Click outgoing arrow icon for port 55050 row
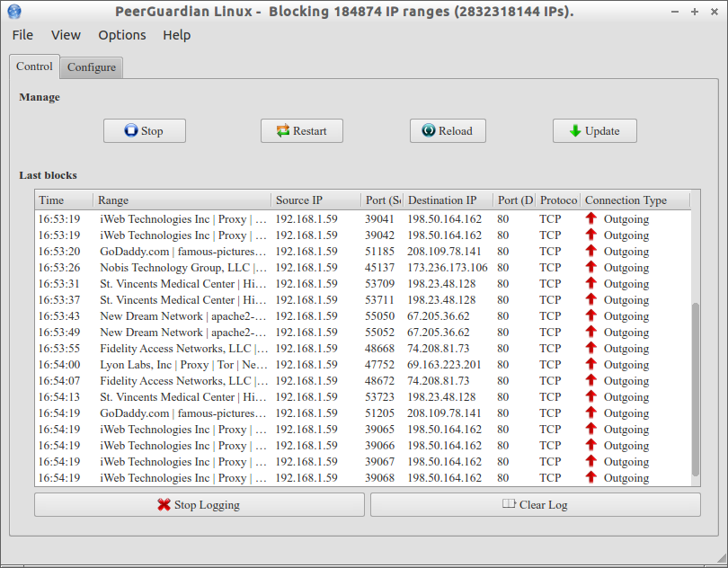 click(x=590, y=315)
